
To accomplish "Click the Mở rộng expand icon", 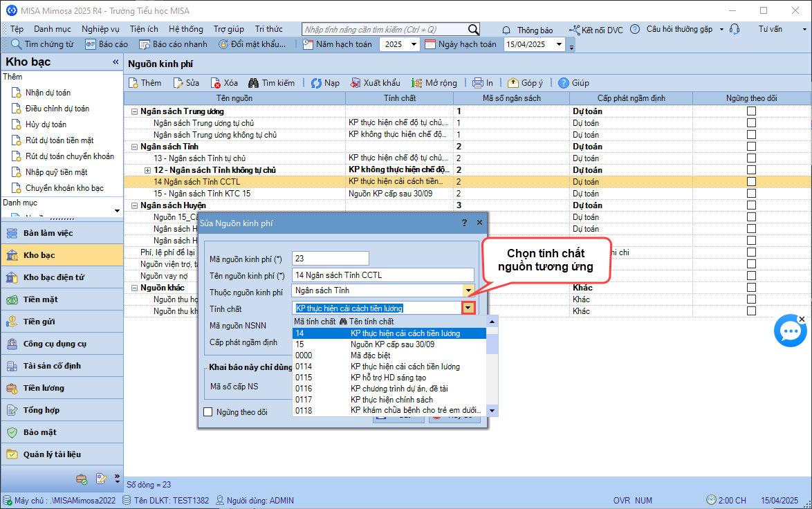I will [417, 83].
